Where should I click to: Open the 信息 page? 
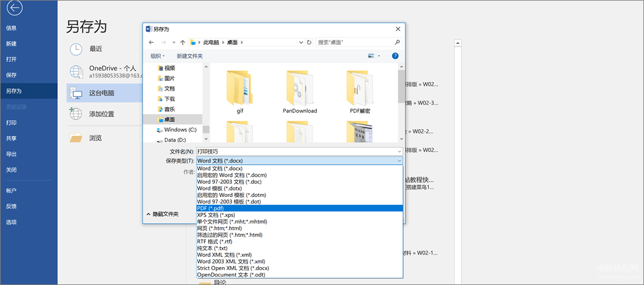pos(11,28)
